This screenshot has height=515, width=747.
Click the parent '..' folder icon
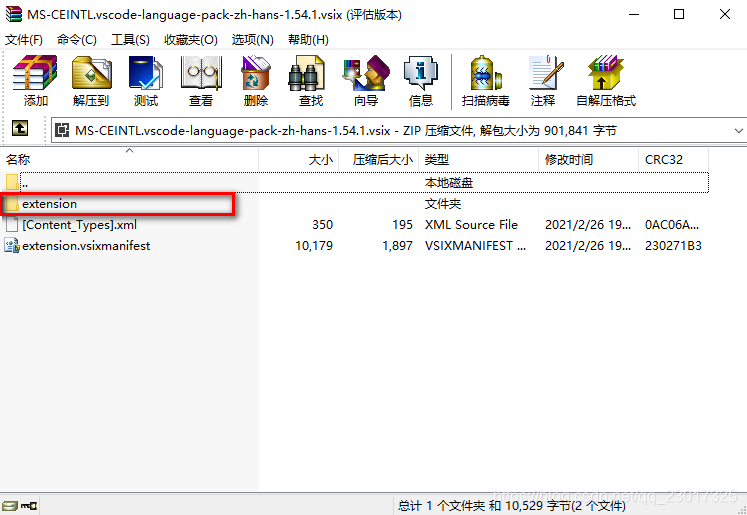11,182
